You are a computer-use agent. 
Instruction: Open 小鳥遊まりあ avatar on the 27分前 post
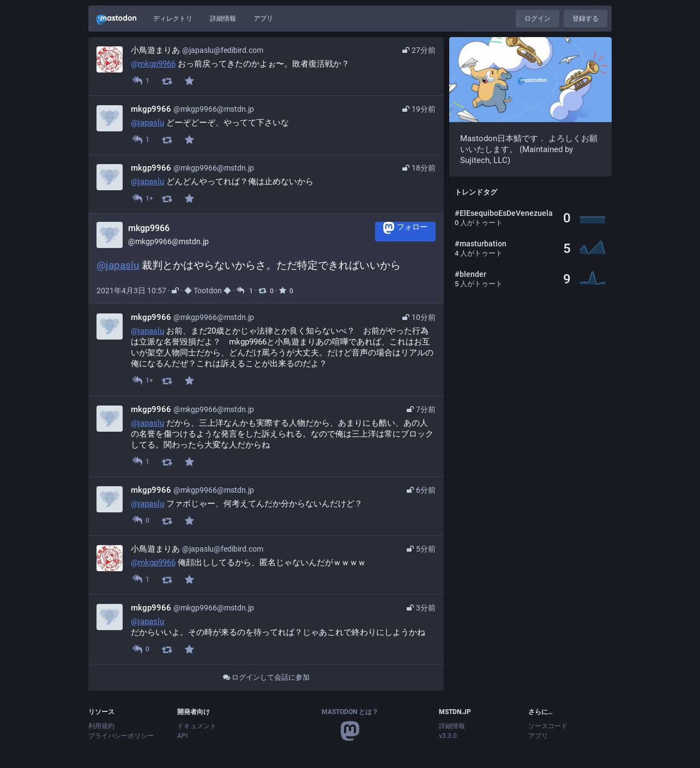point(110,59)
